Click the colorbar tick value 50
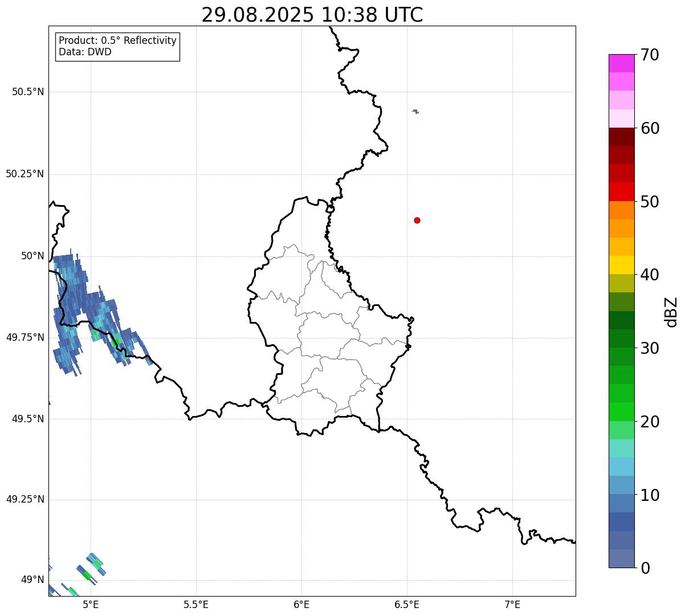This screenshot has height=616, width=685. click(650, 202)
